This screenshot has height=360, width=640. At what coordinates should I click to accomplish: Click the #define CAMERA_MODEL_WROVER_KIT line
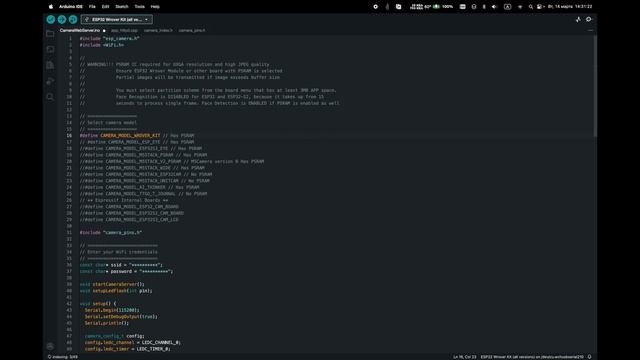137,136
